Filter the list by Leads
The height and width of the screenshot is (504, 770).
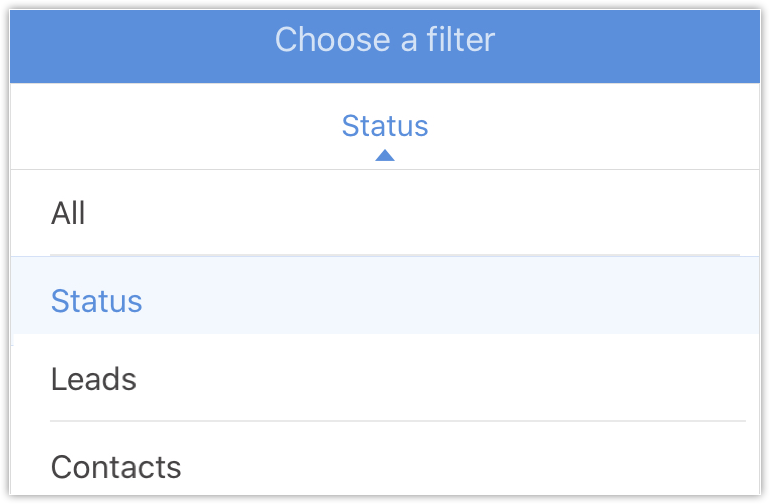click(x=93, y=379)
